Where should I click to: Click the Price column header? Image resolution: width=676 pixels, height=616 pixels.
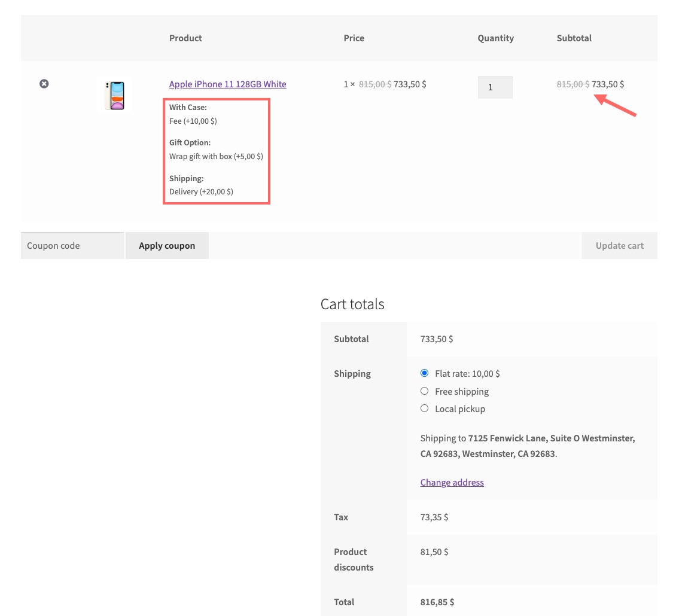[x=354, y=38]
